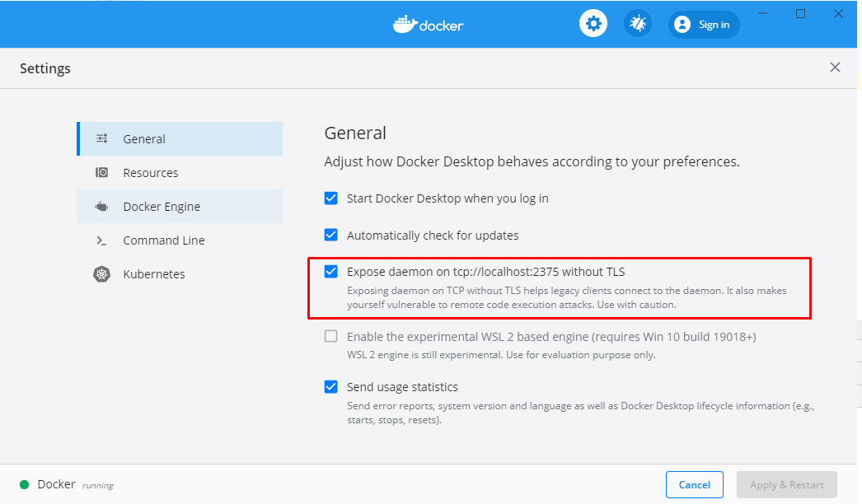Toggle Automatically check for updates checkbox
The image size is (862, 504).
(x=331, y=236)
